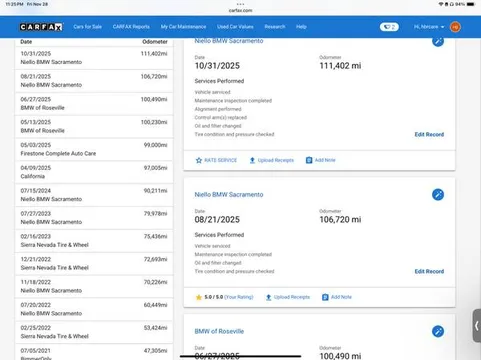This screenshot has height=360, width=481.
Task: Click the Date column header in the list
Action: coord(26,42)
